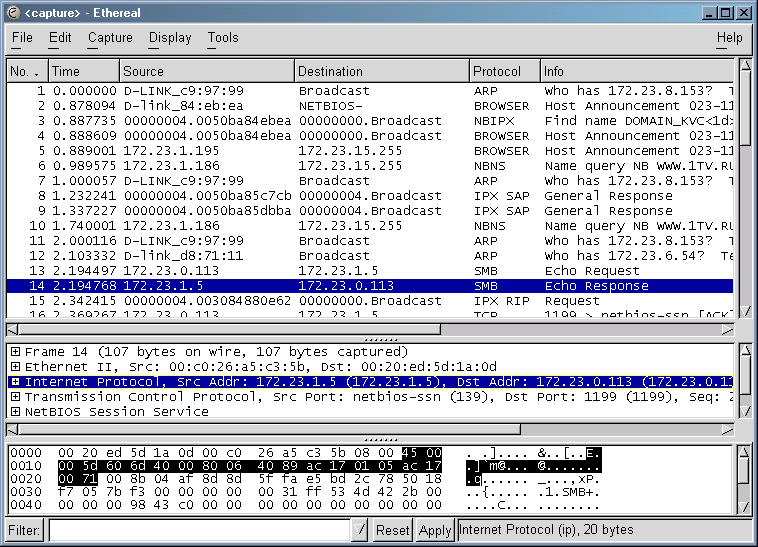The image size is (758, 547).
Task: Expand the Internet Protocol tree node
Action: pyautogui.click(x=15, y=382)
